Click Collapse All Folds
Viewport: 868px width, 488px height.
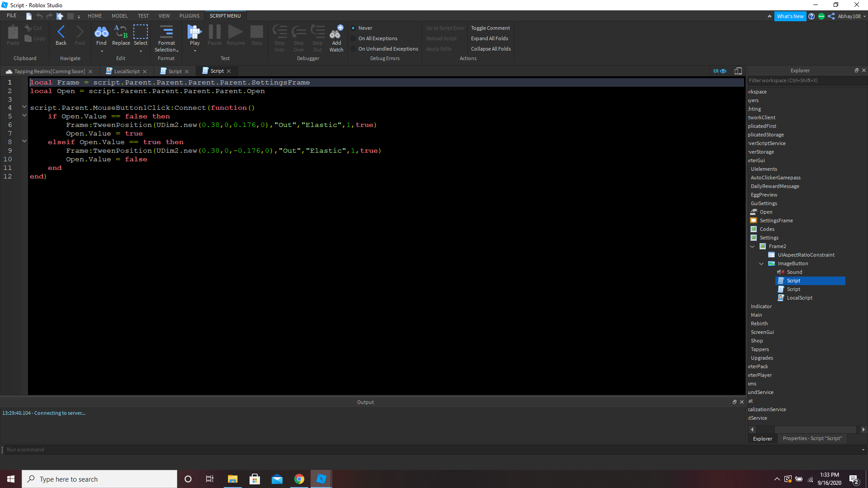pos(490,48)
